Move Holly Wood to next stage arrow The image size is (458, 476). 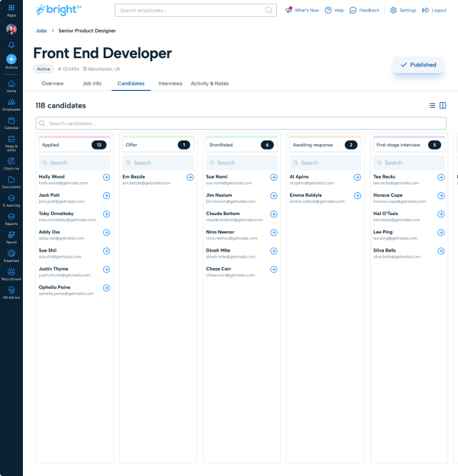[106, 177]
